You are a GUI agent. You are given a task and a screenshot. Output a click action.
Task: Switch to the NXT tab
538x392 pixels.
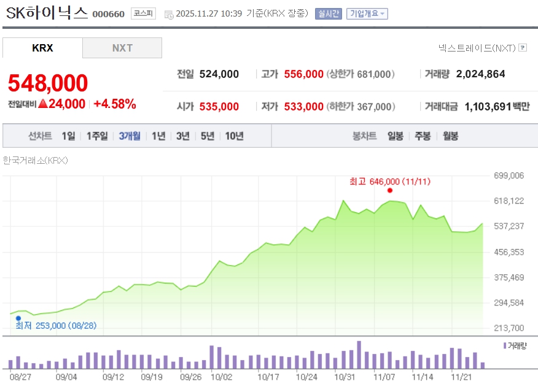tap(122, 48)
